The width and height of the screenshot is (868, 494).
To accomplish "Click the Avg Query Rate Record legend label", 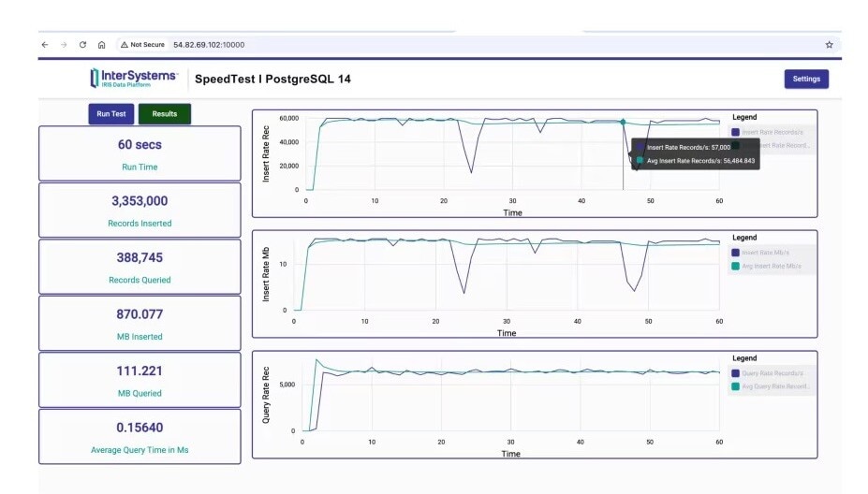I will click(775, 386).
